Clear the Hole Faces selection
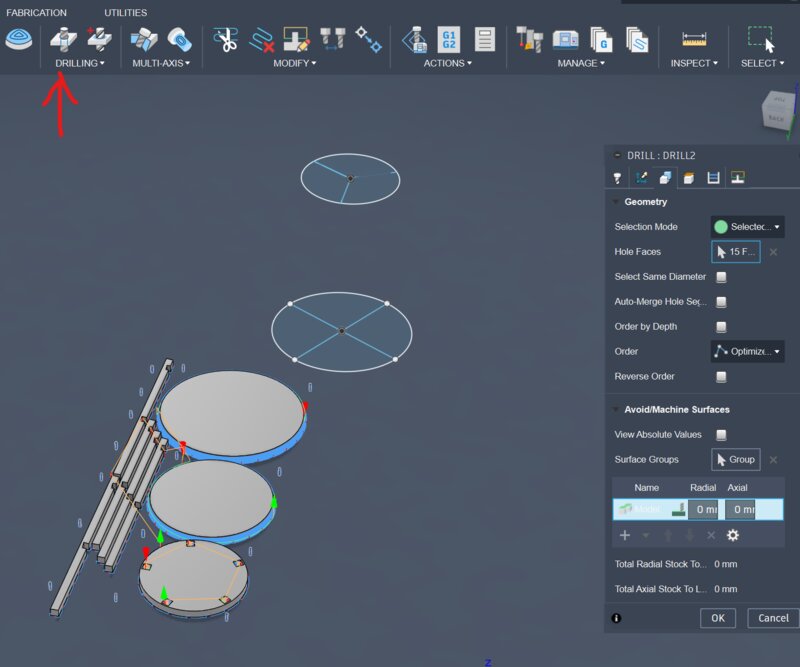 click(773, 252)
